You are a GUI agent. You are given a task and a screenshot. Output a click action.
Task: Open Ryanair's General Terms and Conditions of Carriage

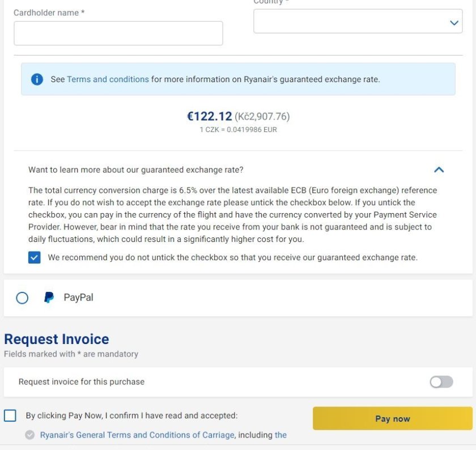[x=137, y=435]
